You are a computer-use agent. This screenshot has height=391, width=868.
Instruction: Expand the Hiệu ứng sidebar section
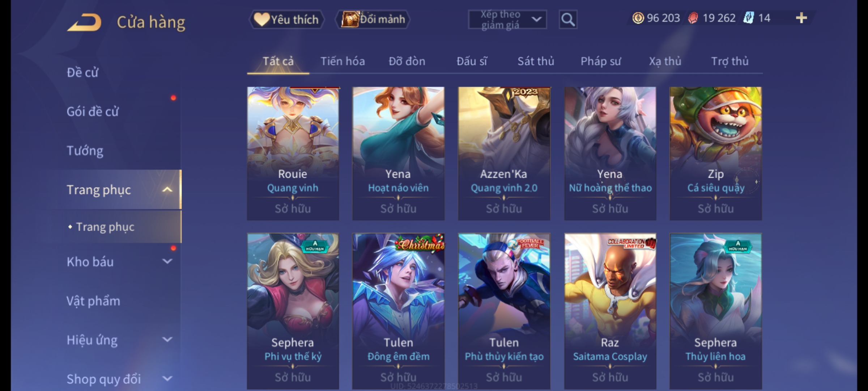(167, 339)
